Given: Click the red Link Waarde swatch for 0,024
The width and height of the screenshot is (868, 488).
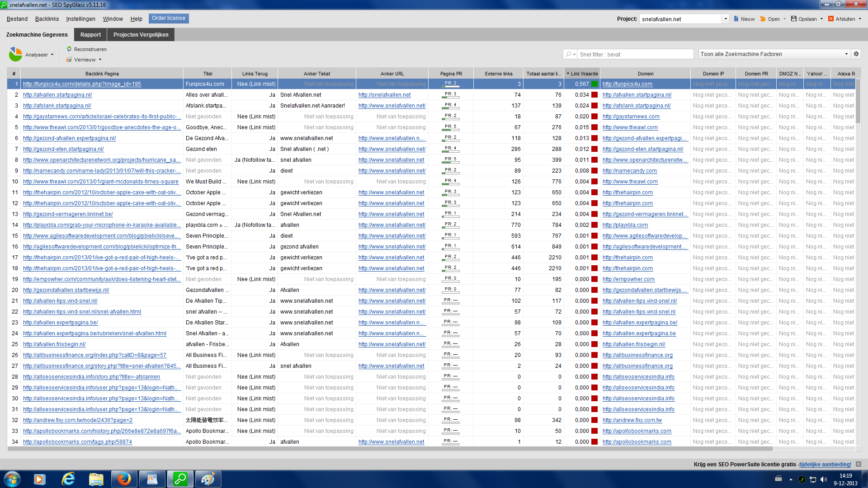Looking at the screenshot, I should (594, 106).
